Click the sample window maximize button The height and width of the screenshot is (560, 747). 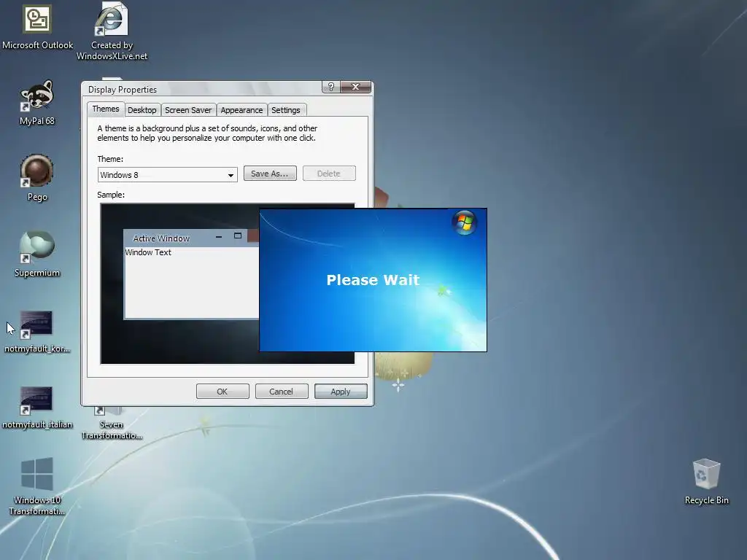(x=238, y=236)
